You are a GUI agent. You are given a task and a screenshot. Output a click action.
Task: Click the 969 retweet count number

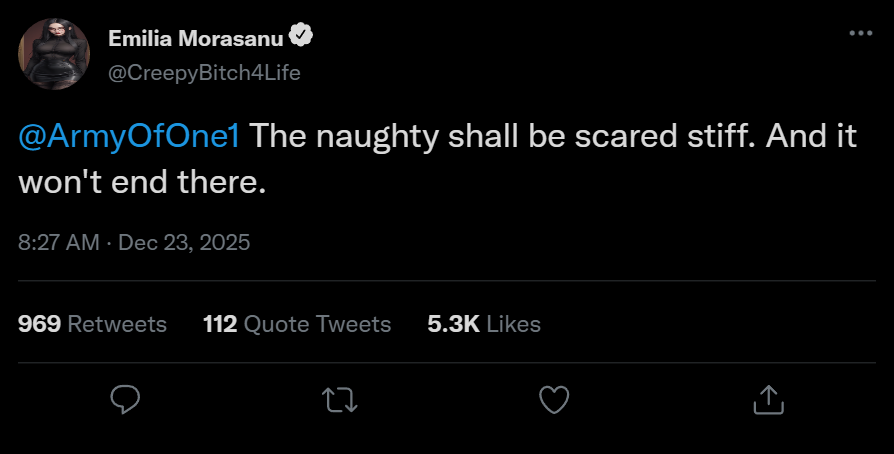(x=39, y=324)
